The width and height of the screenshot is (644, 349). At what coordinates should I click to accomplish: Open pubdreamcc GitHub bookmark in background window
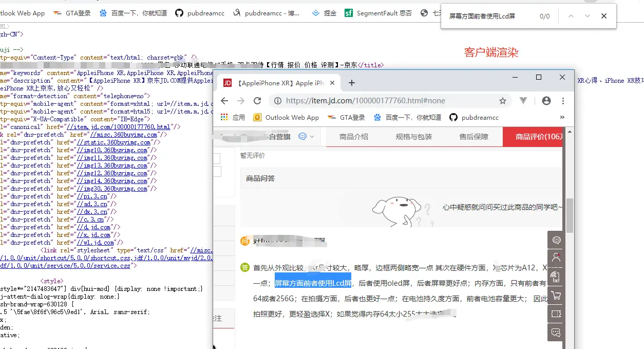click(x=200, y=13)
